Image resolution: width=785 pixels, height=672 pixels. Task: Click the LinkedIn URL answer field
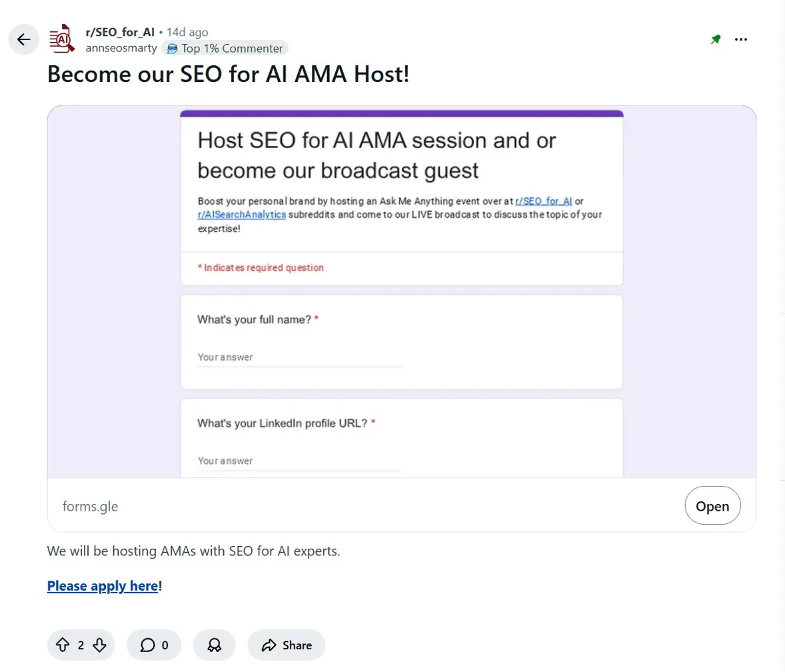(299, 461)
